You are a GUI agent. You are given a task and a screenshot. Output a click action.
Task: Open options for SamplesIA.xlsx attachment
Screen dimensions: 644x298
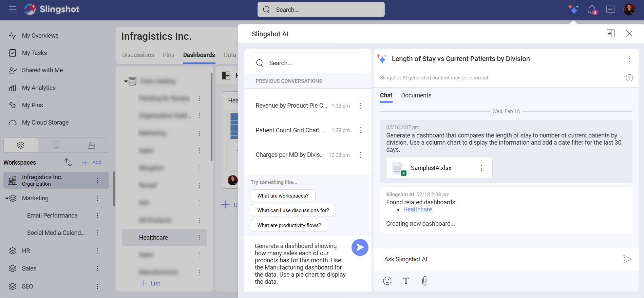click(481, 168)
